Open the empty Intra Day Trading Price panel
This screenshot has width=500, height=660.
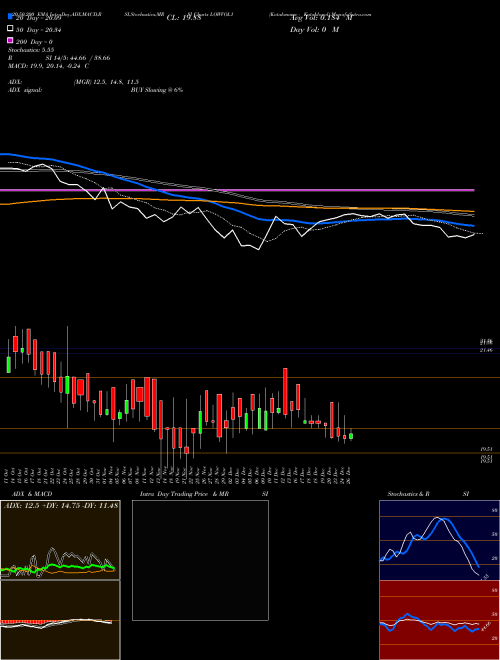click(x=200, y=560)
